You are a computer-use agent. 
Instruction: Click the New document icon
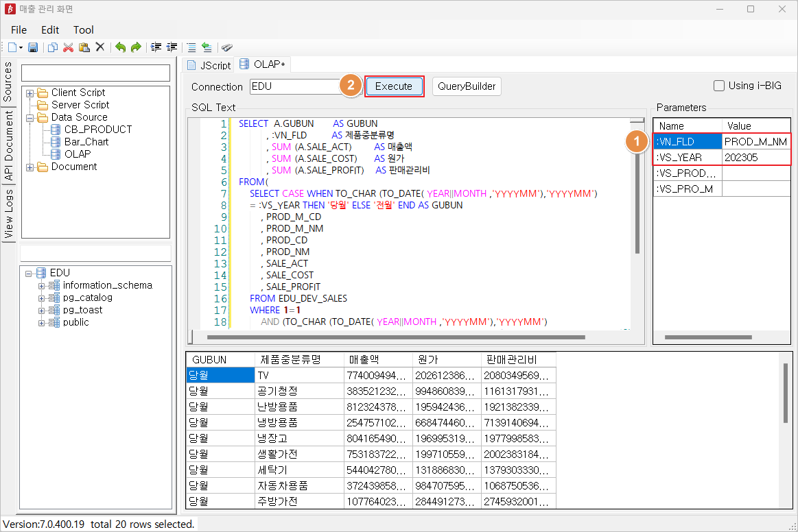(x=12, y=47)
